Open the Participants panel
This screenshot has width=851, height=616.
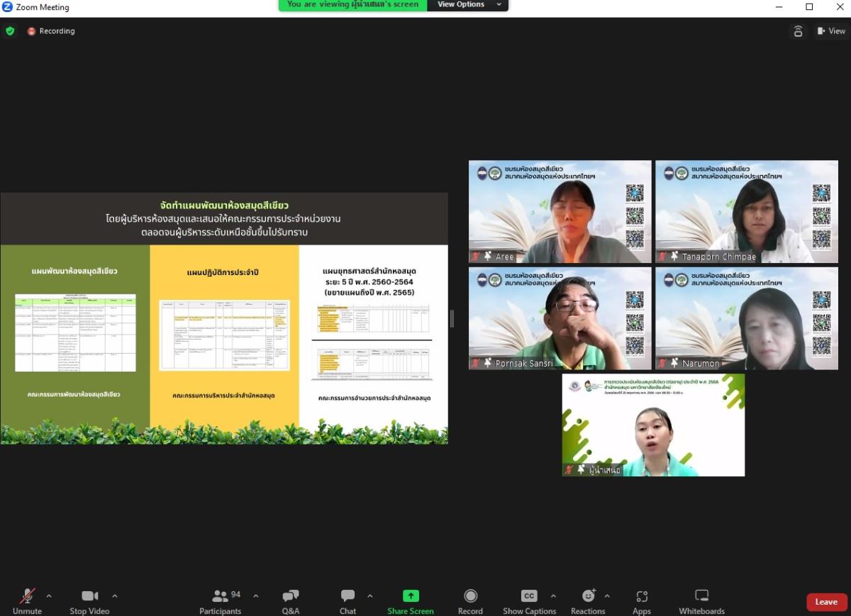221,601
